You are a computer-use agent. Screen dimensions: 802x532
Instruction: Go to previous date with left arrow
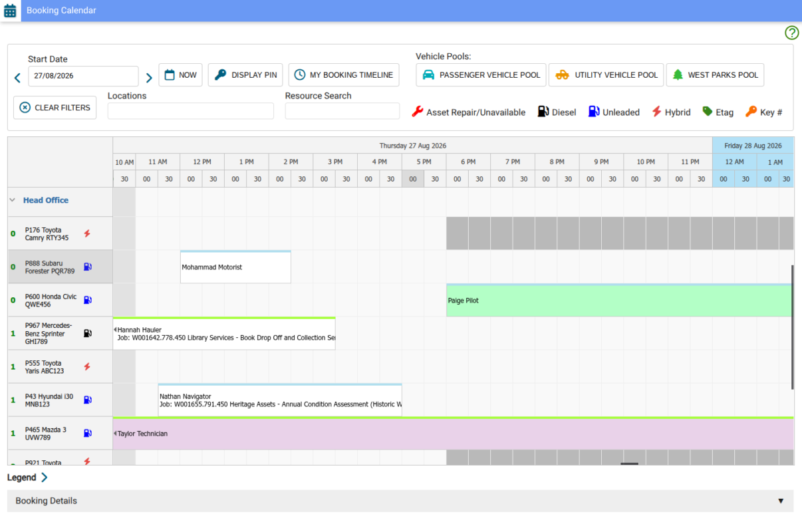pos(17,78)
